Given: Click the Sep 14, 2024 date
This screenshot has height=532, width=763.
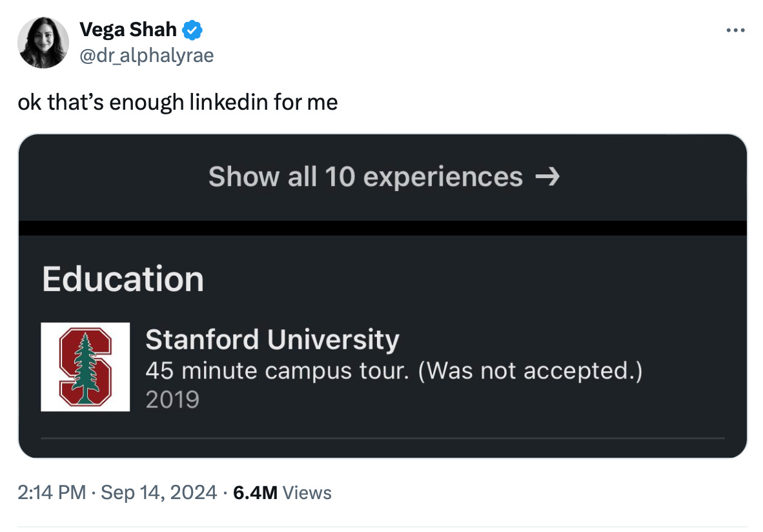Looking at the screenshot, I should (158, 493).
